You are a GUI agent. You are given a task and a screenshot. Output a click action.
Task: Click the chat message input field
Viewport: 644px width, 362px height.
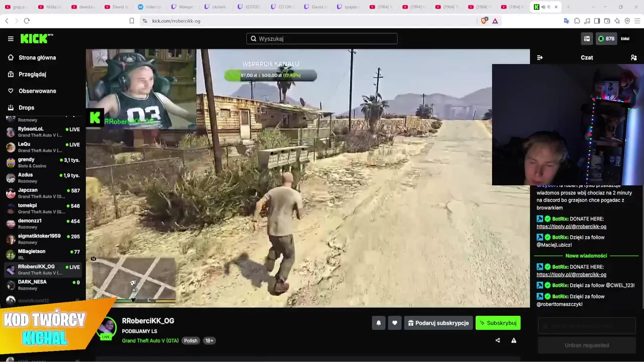(587, 326)
